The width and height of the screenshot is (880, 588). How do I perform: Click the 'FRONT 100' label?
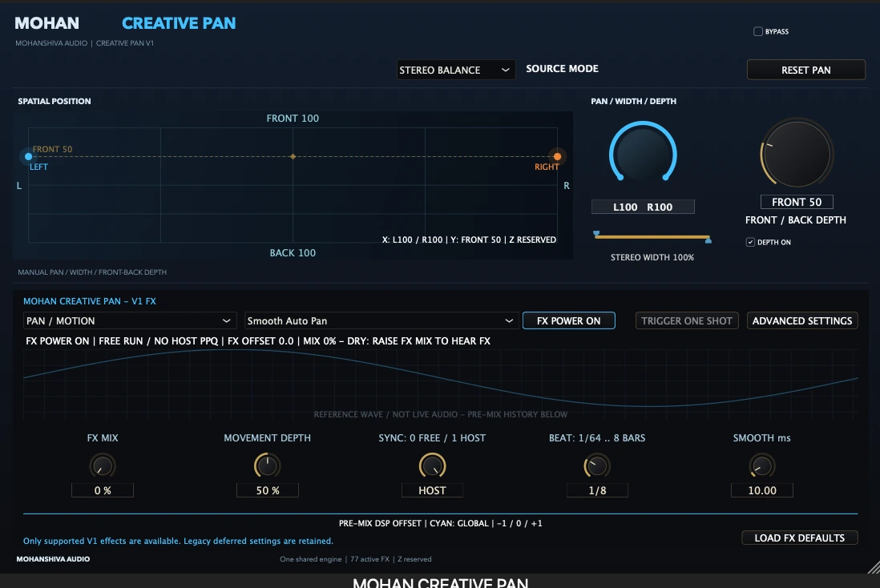(x=293, y=118)
